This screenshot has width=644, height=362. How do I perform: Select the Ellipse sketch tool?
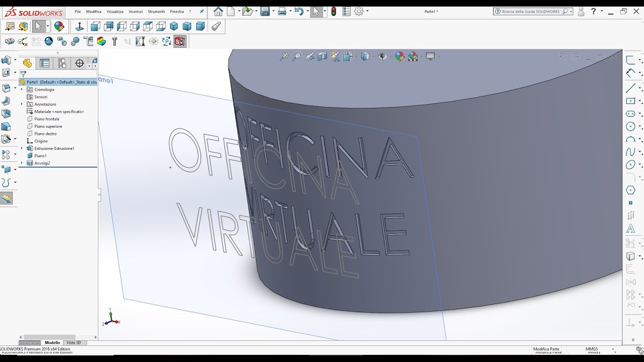[630, 165]
